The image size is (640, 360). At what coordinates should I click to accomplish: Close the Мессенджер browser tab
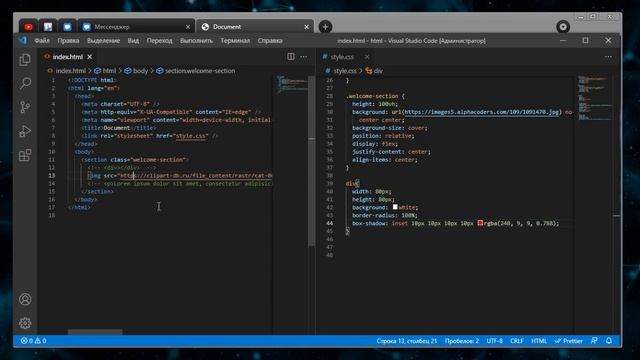coord(188,27)
